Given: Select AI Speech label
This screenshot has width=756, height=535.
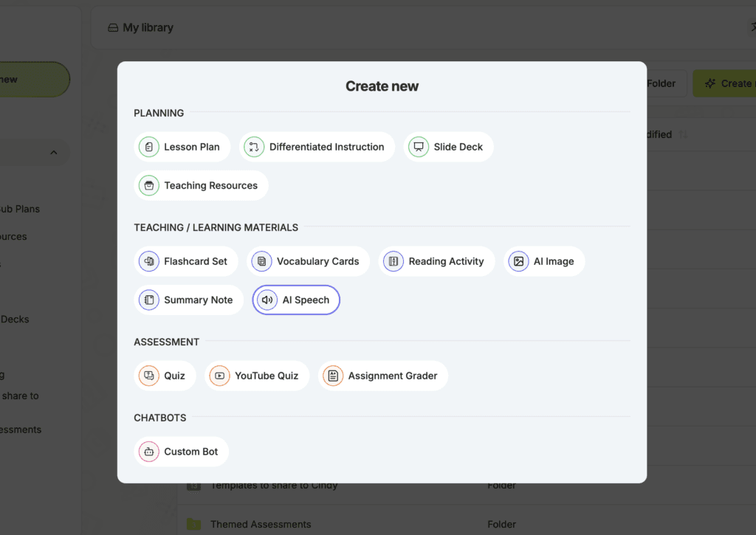Looking at the screenshot, I should 306,300.
